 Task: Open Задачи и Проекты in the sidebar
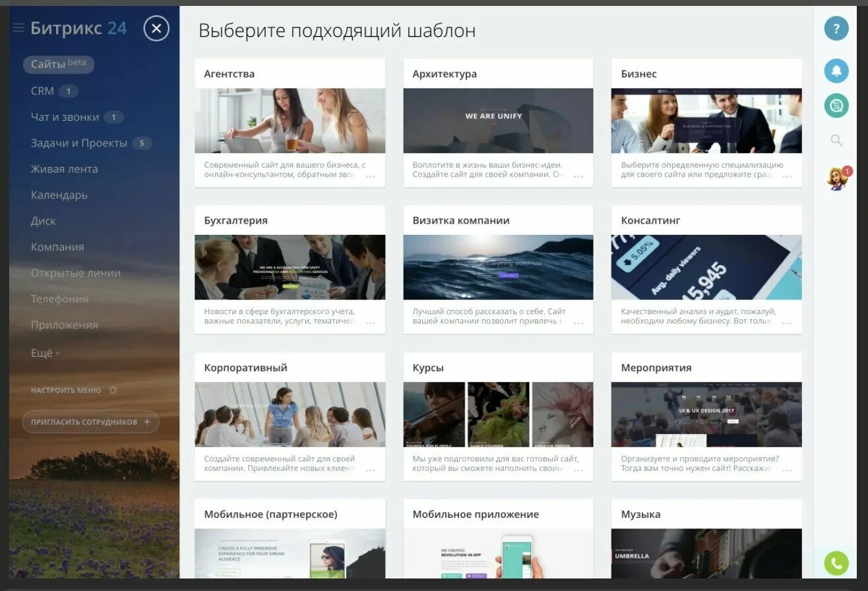79,143
